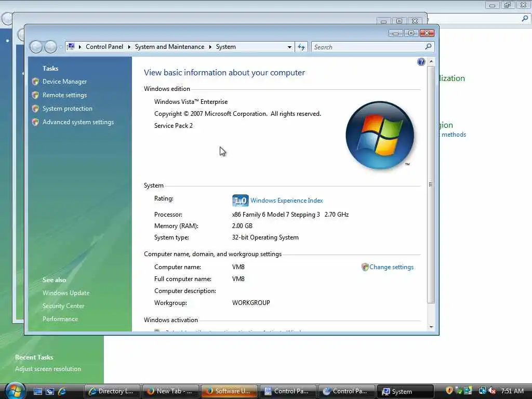Click the muted volume tray icon

point(492,391)
